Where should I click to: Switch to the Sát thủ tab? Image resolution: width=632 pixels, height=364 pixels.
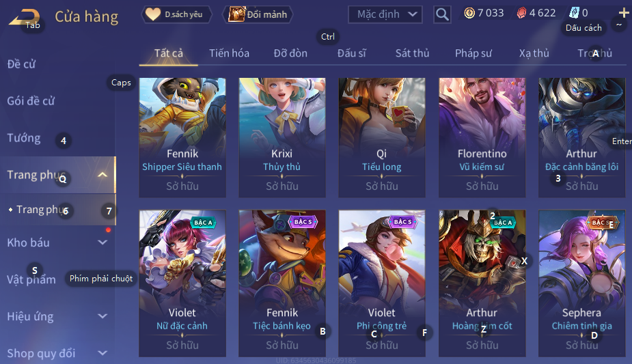click(412, 53)
